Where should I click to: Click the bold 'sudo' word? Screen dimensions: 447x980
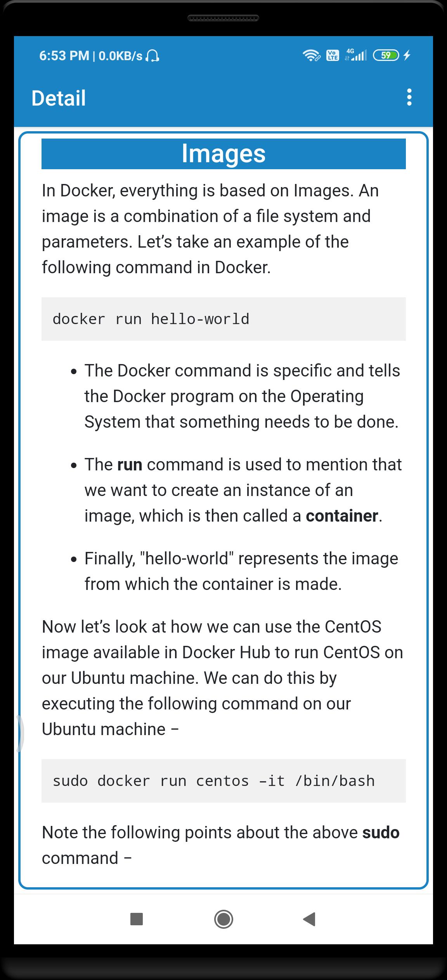tap(381, 833)
